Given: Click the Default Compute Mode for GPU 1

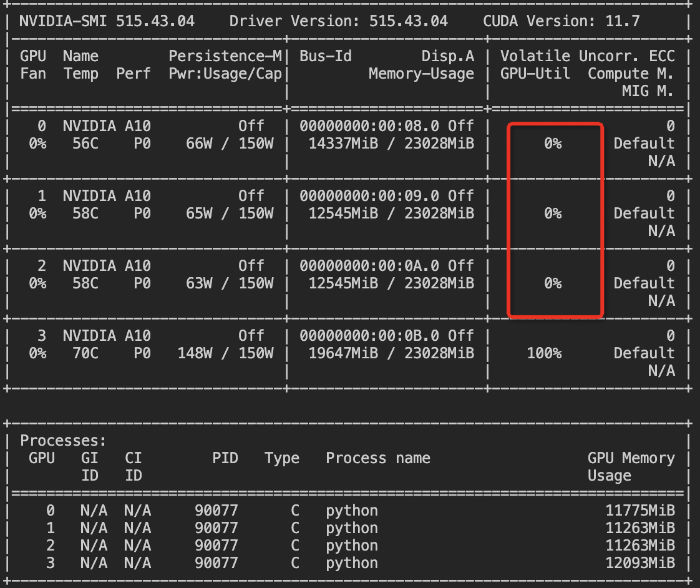Looking at the screenshot, I should (x=644, y=213).
